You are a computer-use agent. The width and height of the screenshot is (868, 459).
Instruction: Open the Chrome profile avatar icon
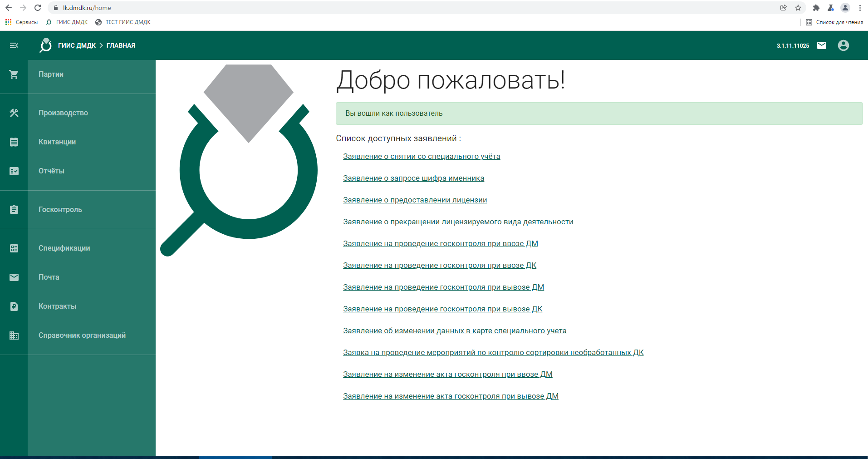845,8
